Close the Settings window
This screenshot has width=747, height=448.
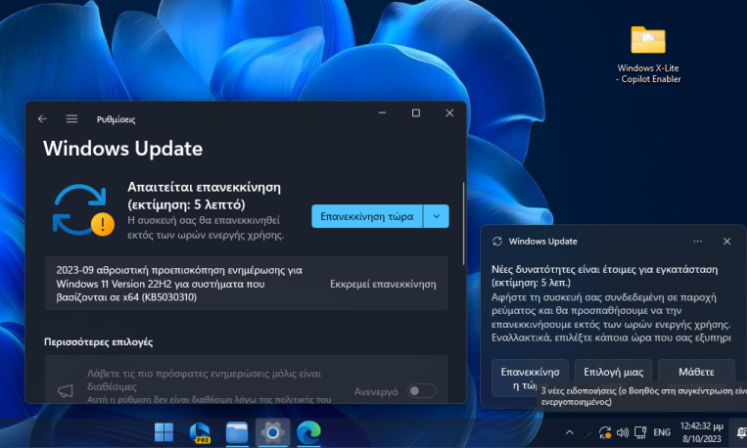click(x=449, y=113)
